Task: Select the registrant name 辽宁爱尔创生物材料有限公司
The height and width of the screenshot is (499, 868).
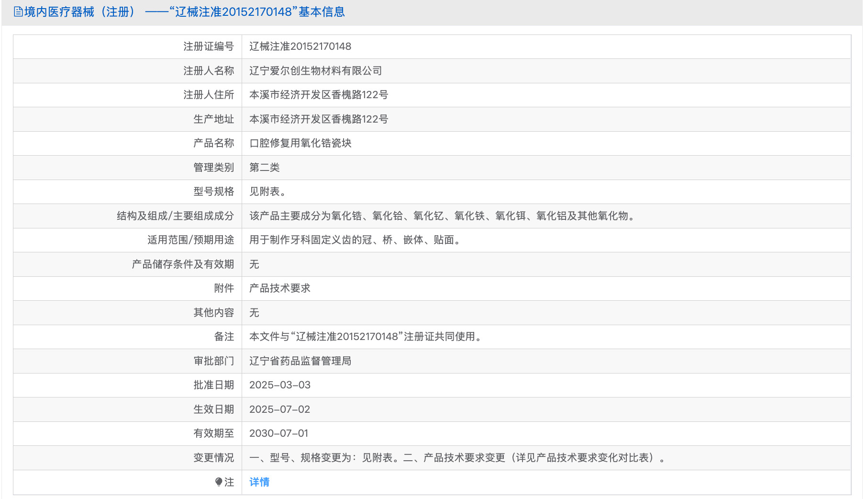Action: pos(316,70)
